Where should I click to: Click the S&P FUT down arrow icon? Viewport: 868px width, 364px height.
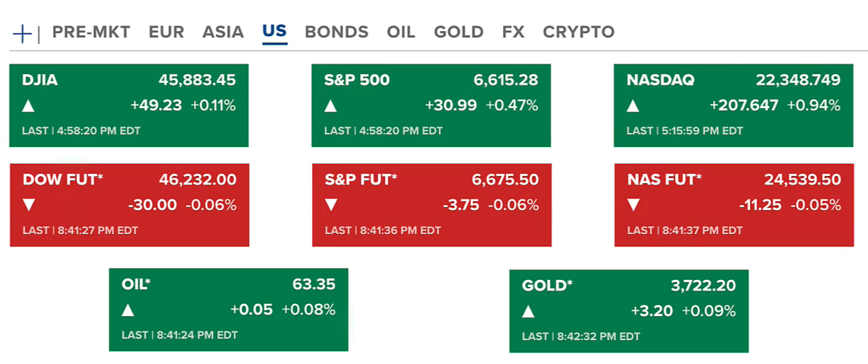pyautogui.click(x=331, y=206)
